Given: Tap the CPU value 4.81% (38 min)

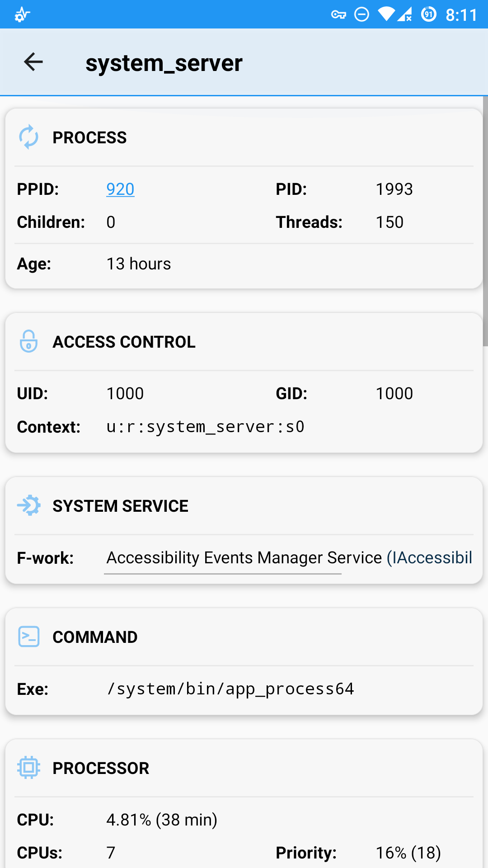Looking at the screenshot, I should (162, 820).
